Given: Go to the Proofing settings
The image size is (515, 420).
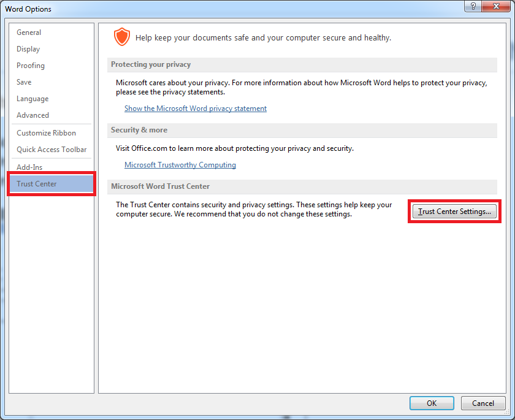Looking at the screenshot, I should (x=31, y=66).
